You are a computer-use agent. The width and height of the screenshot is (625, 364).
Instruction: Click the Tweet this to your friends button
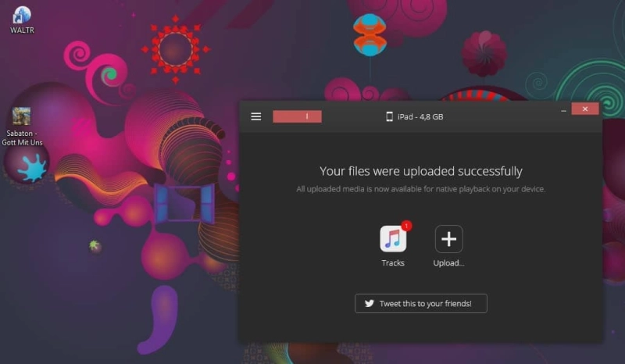pos(421,303)
